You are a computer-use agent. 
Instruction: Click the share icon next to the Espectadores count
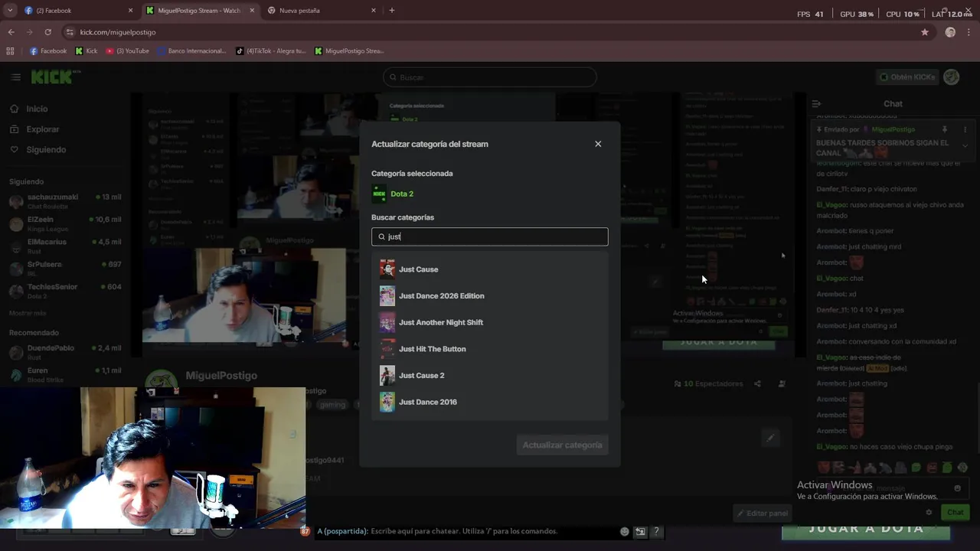point(757,383)
